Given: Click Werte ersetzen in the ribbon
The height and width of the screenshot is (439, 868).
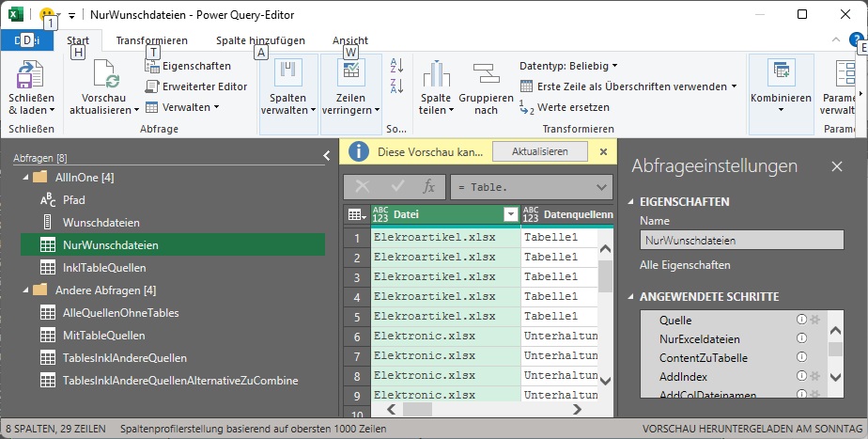Looking at the screenshot, I should tap(565, 107).
